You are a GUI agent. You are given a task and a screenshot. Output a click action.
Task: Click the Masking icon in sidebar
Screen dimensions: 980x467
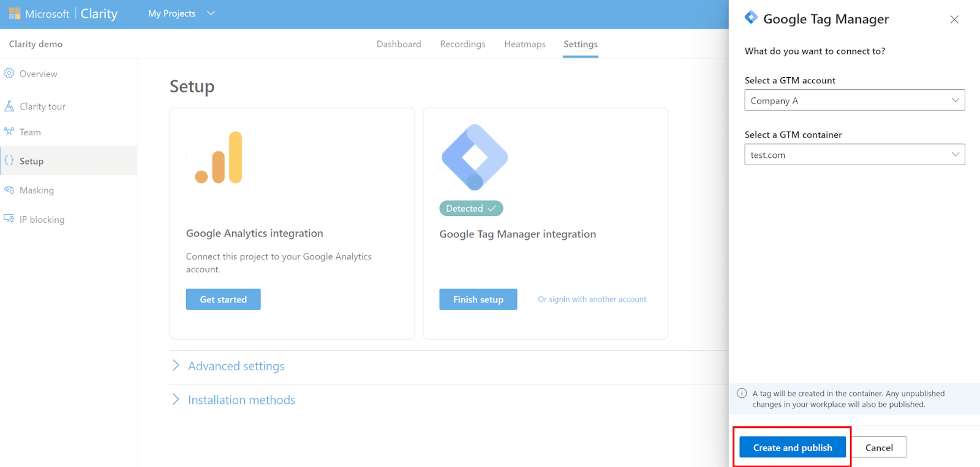9,190
